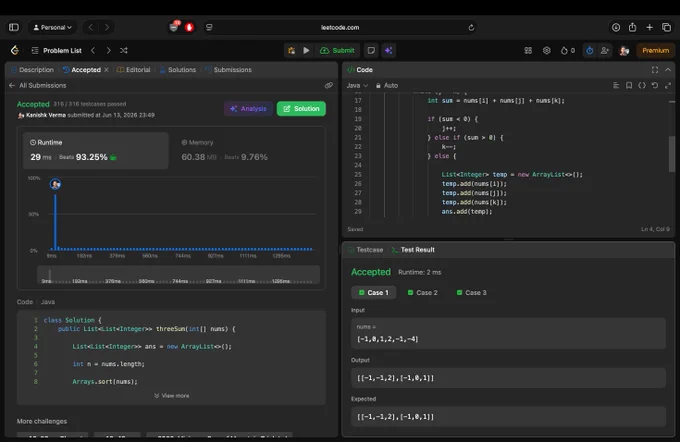680x442 pixels.
Task: Open the settings gear in top bar
Action: coord(546,51)
